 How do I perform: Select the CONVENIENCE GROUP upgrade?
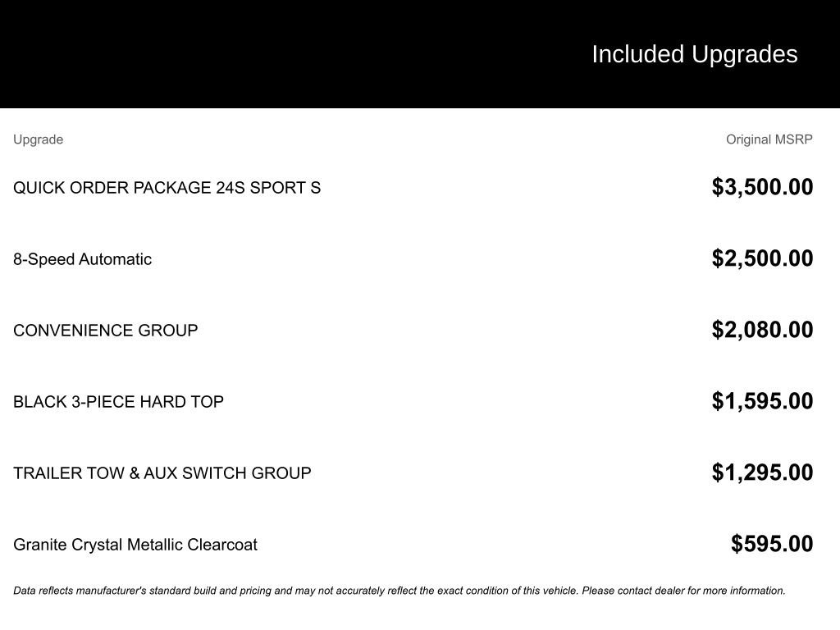tap(106, 331)
